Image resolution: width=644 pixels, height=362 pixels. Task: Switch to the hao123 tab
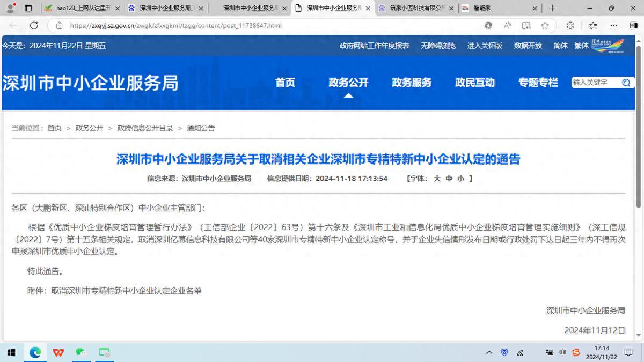click(82, 8)
